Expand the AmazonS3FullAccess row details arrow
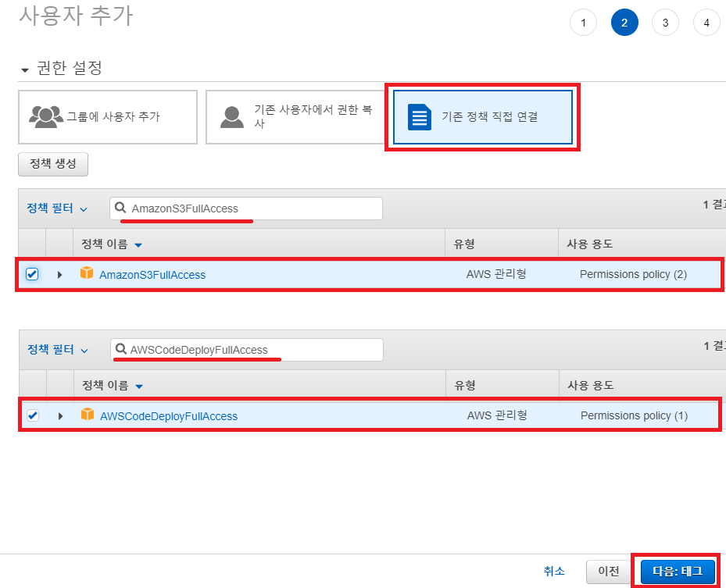 59,275
